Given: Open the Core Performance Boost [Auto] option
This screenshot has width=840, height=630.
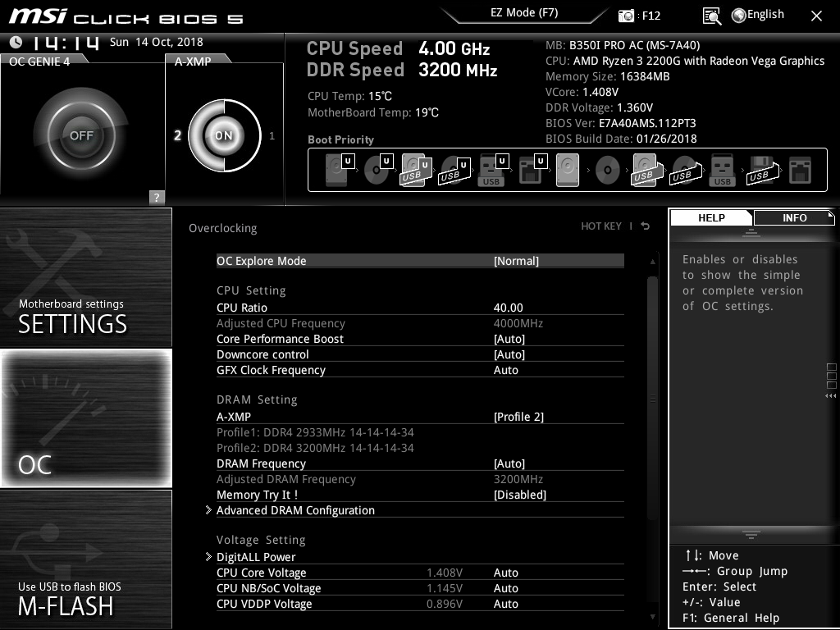Looking at the screenshot, I should pos(509,339).
